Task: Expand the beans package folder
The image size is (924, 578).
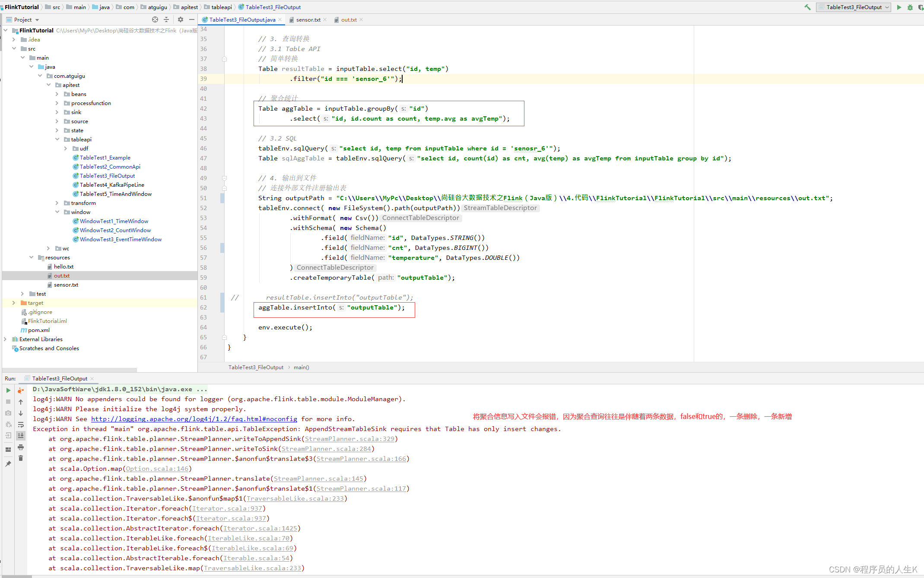Action: click(57, 94)
